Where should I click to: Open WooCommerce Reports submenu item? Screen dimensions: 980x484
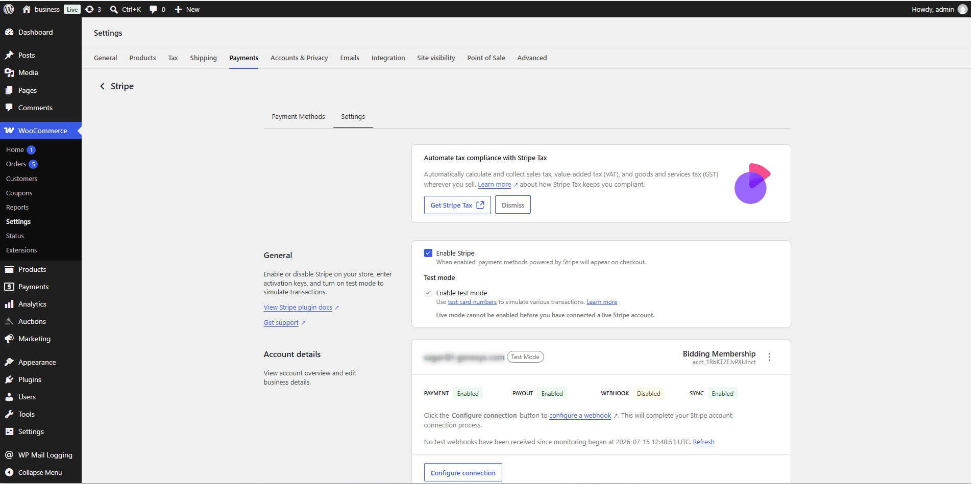click(x=17, y=207)
